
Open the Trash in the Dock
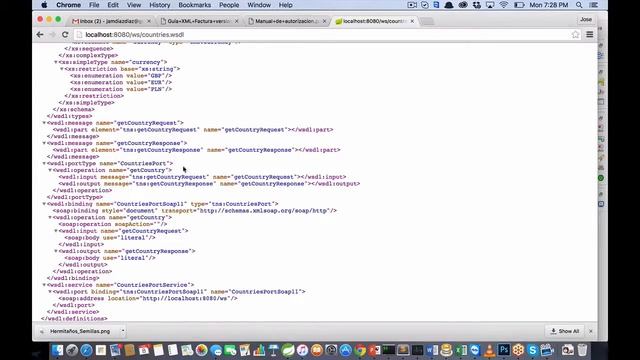[582, 350]
